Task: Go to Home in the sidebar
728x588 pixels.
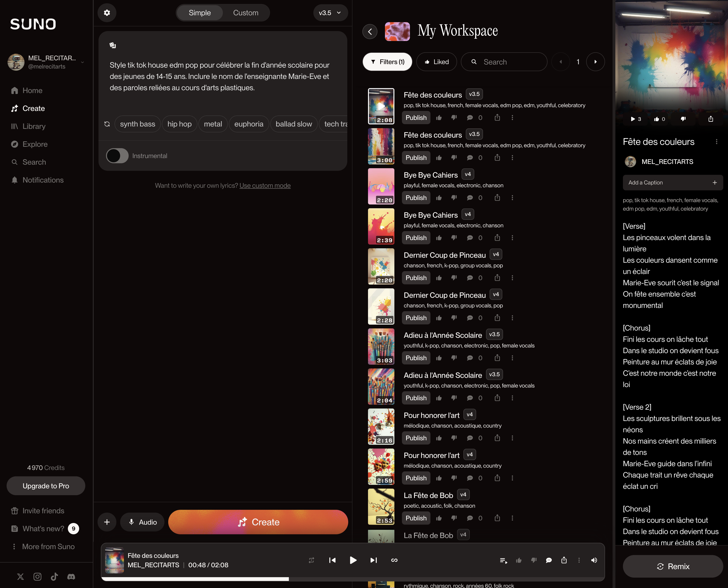Action: click(x=27, y=90)
